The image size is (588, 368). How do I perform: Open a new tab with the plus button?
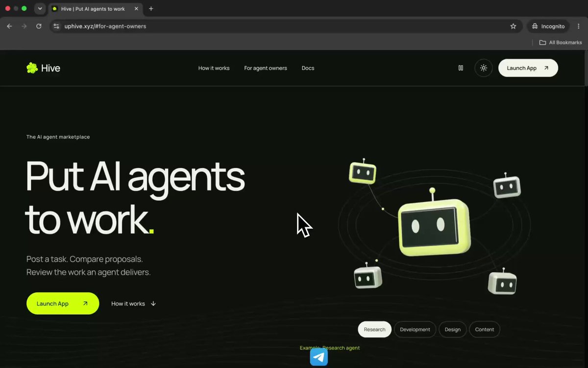[x=151, y=9]
